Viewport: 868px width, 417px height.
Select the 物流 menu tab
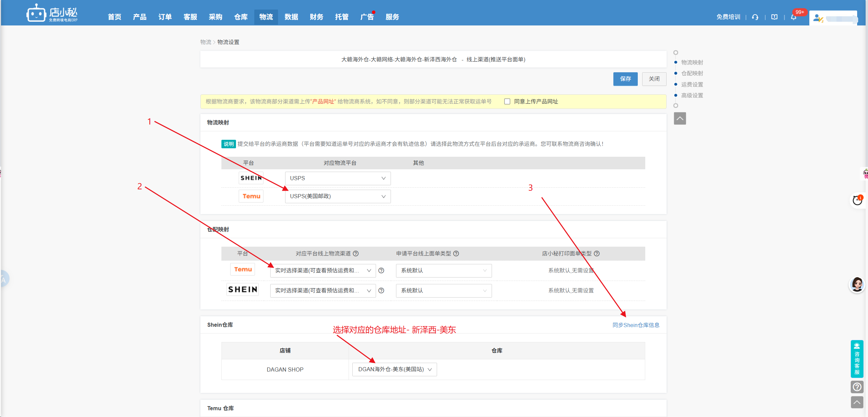coord(266,17)
